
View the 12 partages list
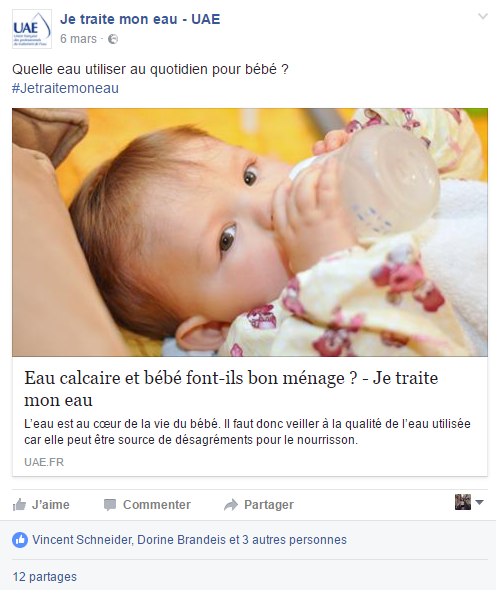45,577
